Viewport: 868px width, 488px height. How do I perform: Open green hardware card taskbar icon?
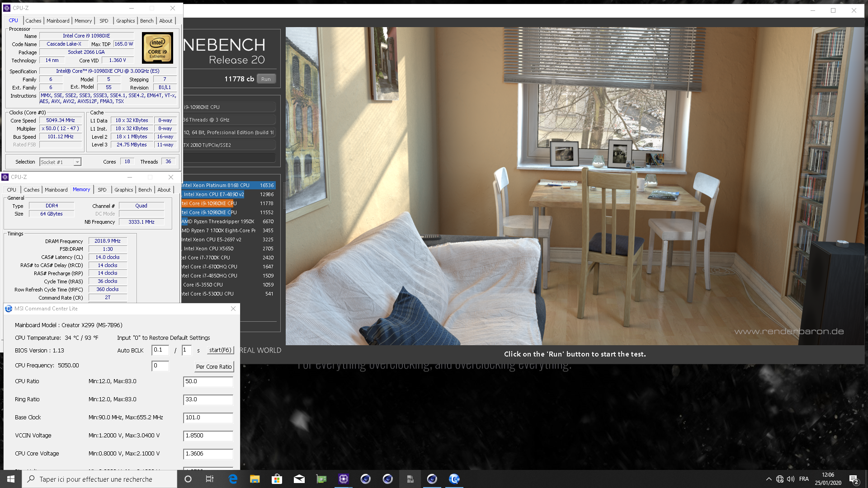[x=321, y=479]
